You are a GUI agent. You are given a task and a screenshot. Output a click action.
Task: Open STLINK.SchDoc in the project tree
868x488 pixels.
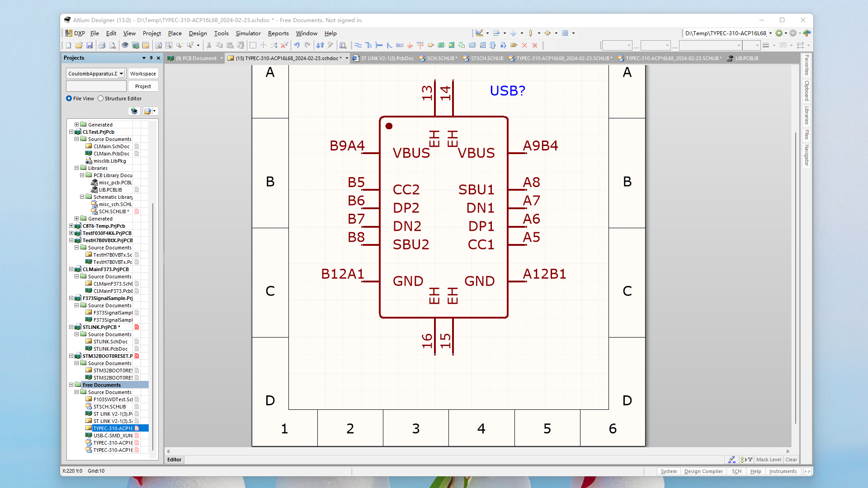click(x=110, y=342)
